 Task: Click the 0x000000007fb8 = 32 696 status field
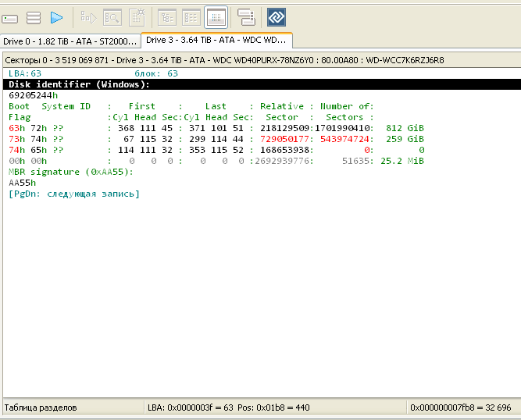pos(463,408)
